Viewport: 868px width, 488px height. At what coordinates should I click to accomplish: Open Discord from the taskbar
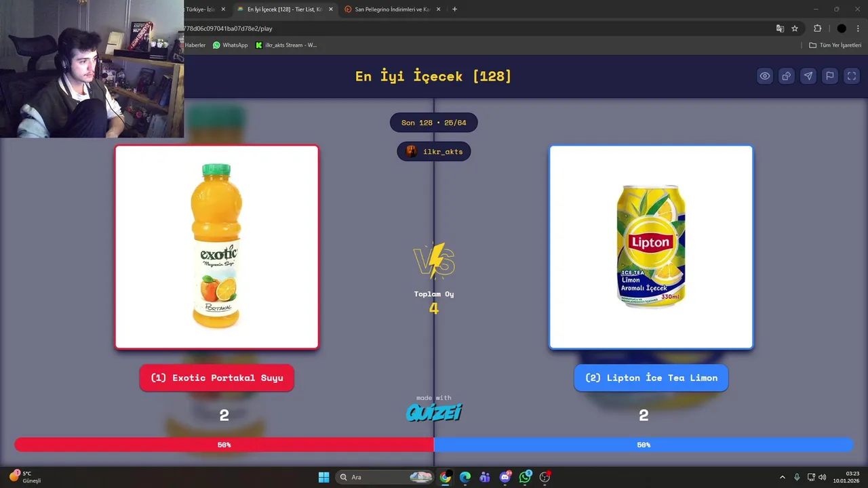tap(505, 477)
